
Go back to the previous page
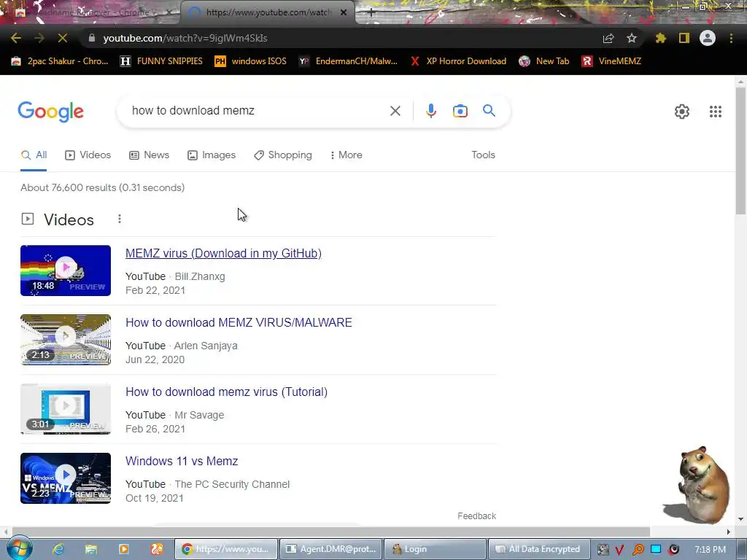[x=16, y=38]
